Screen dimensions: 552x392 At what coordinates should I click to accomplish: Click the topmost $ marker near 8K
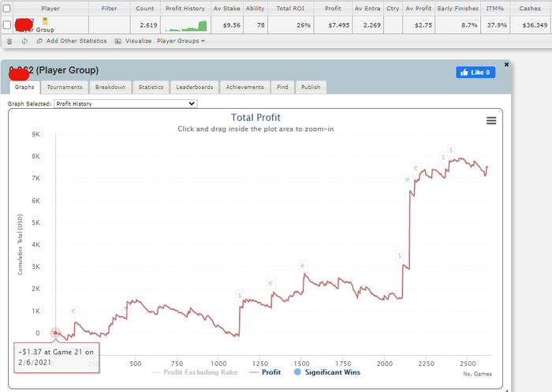click(450, 150)
